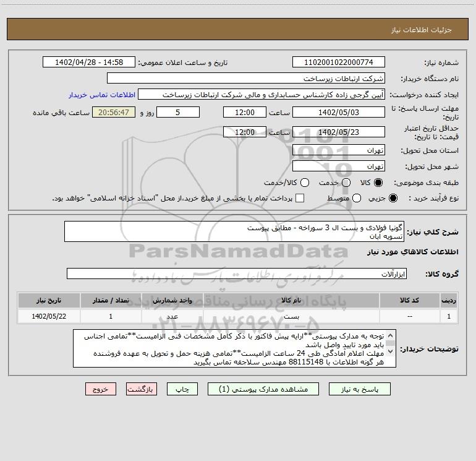476x461 pixels.
Task: Click the واحد شمارش column header
Action: (172, 300)
